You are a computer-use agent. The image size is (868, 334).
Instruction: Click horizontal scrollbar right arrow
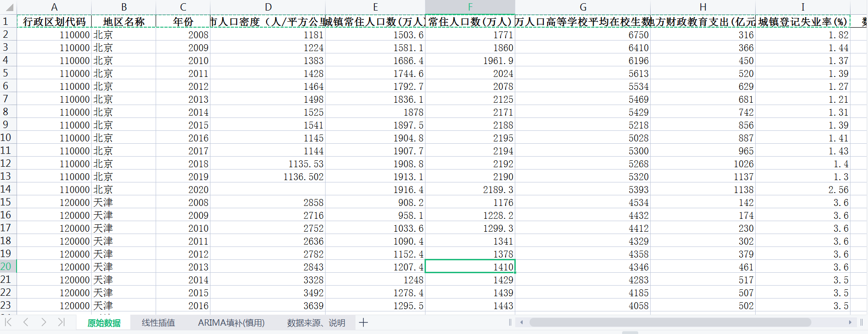850,322
